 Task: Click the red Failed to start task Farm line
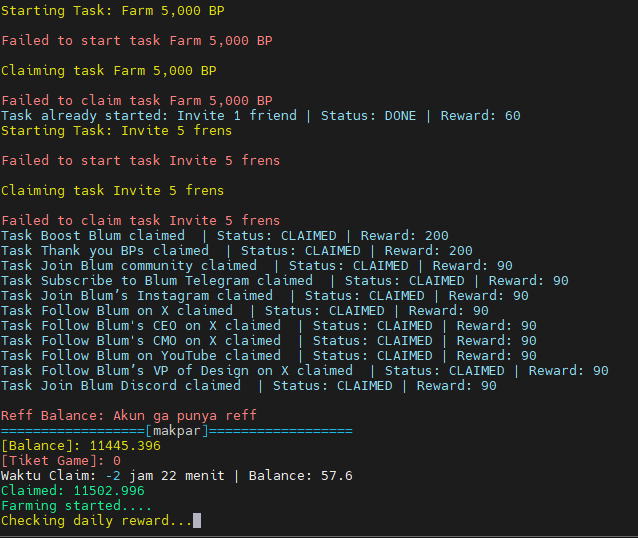click(137, 41)
